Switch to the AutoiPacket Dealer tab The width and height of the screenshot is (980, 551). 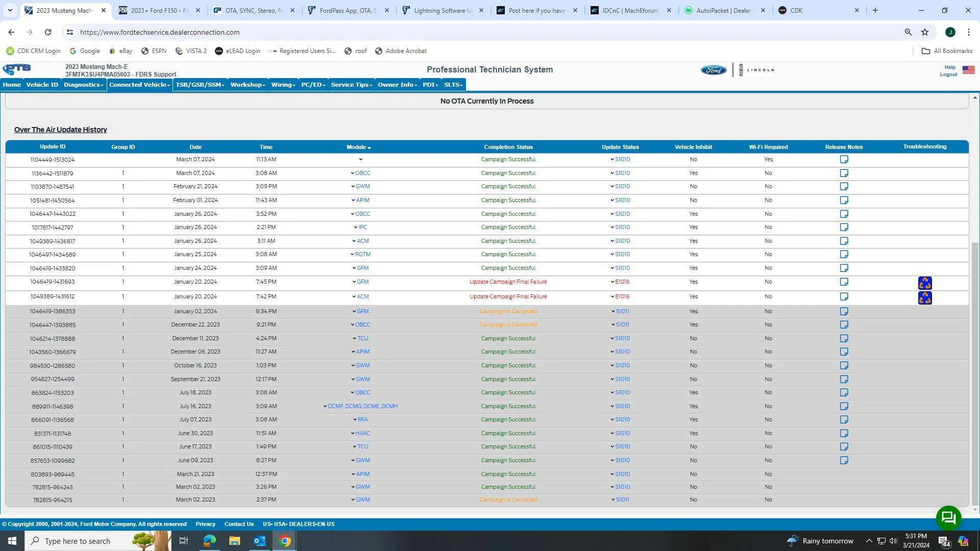725,10
